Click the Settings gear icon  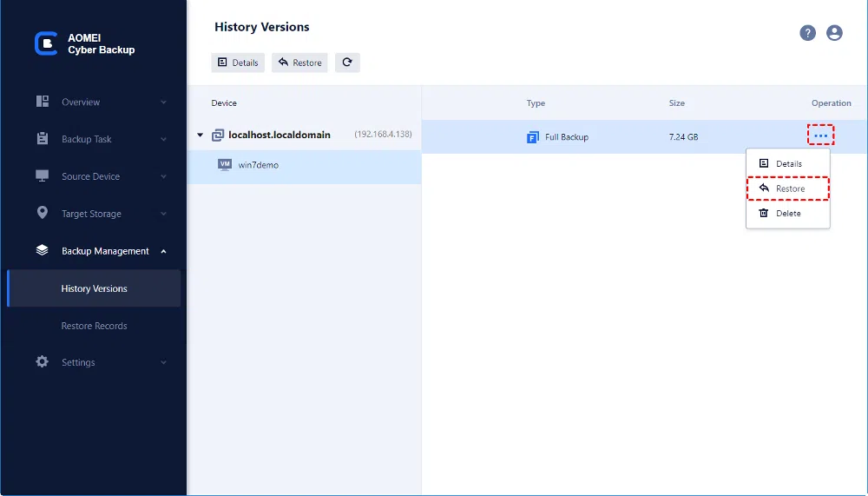coord(42,362)
